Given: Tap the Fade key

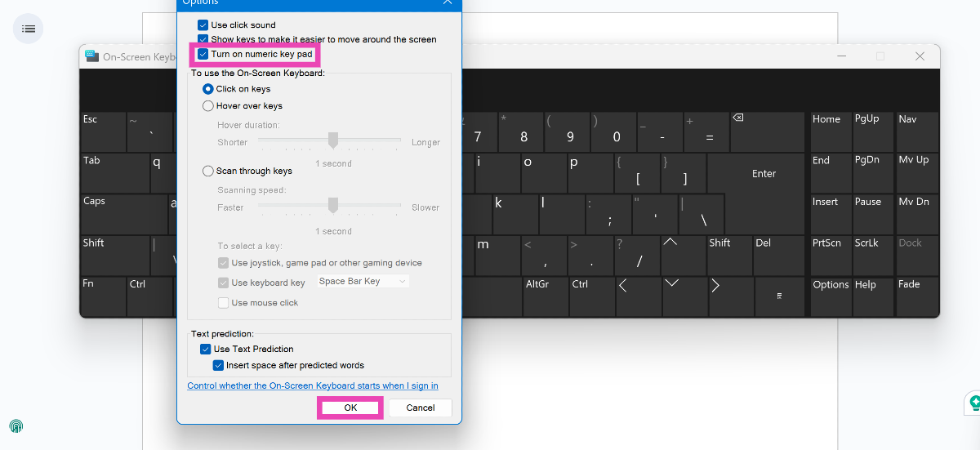Looking at the screenshot, I should pos(916,296).
